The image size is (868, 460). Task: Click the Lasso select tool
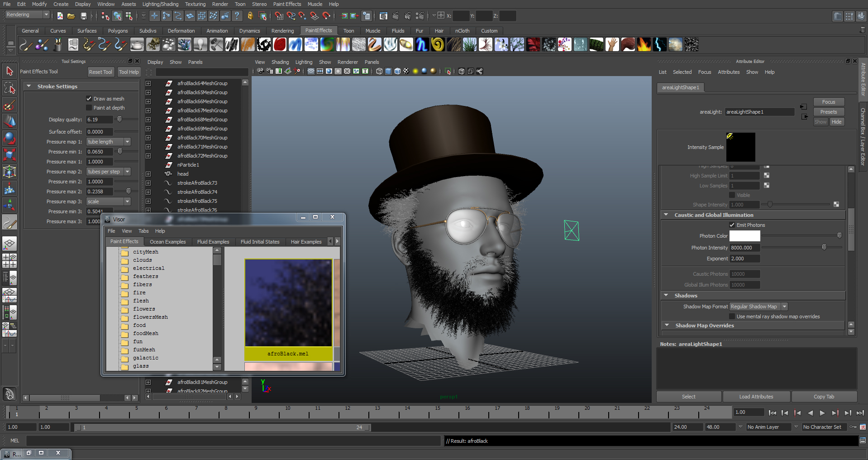pos(10,88)
